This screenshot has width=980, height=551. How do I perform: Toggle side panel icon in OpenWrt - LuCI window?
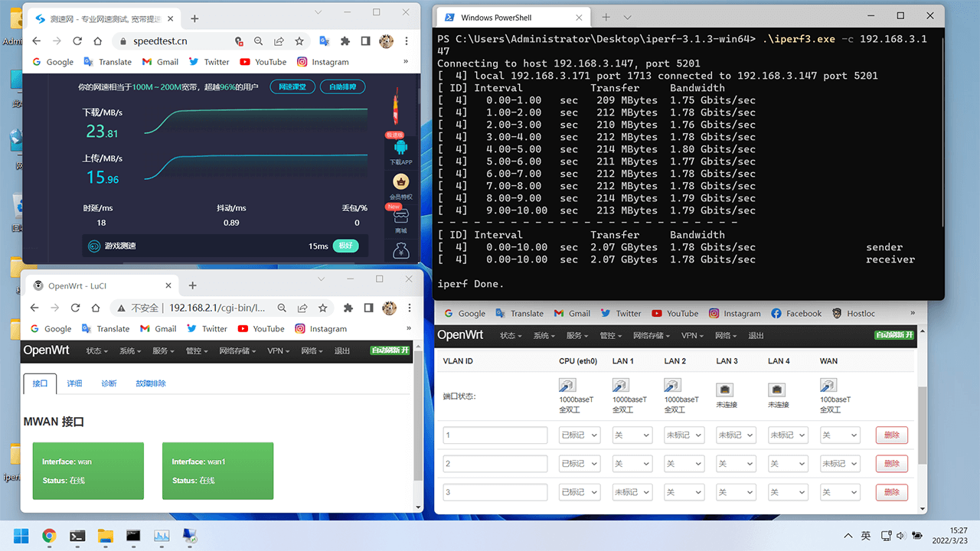(x=368, y=308)
